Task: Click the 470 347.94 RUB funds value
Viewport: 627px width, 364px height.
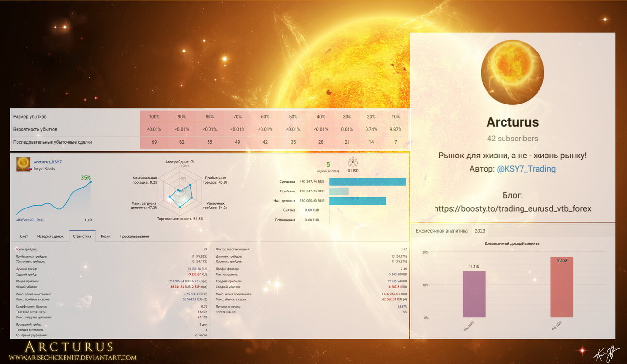Action: [312, 181]
